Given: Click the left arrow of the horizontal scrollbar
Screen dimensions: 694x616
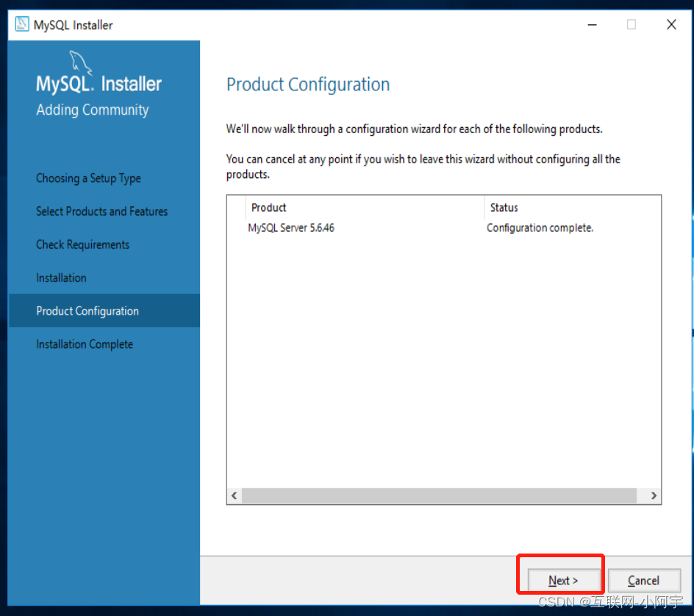Looking at the screenshot, I should pyautogui.click(x=234, y=495).
